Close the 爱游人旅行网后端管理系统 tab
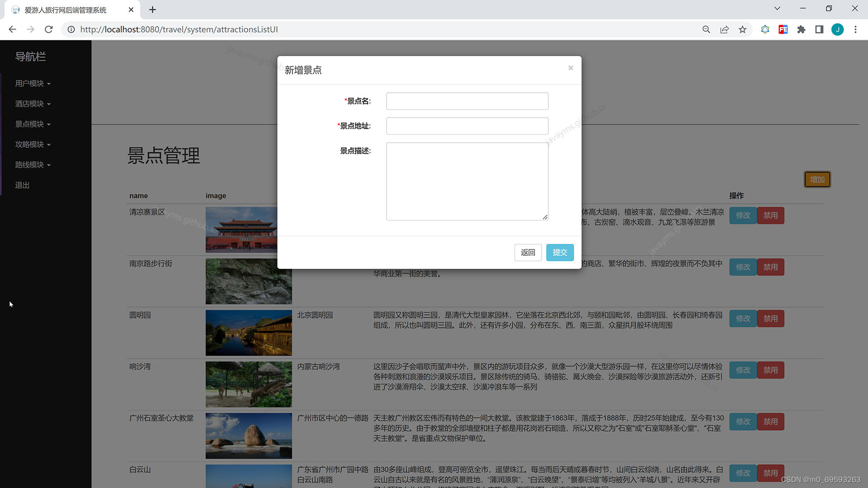Screen dimensions: 868x488 [131, 9]
